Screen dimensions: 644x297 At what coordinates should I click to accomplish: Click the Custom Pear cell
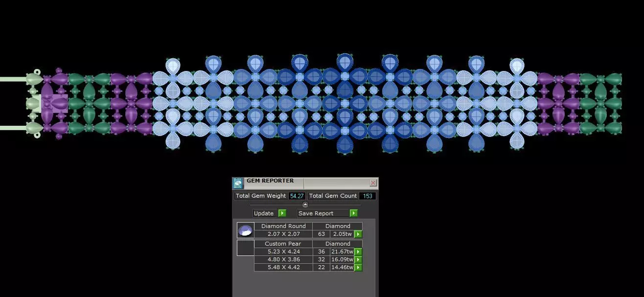283,244
